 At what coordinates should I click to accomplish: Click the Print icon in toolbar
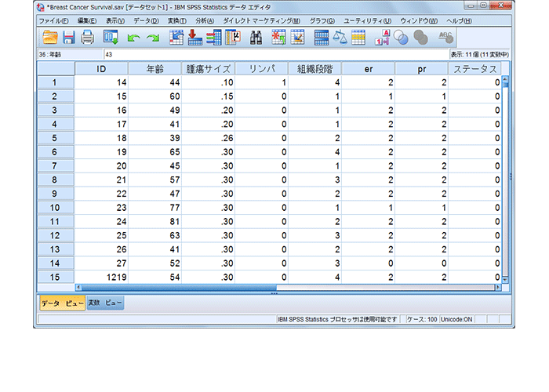click(88, 37)
